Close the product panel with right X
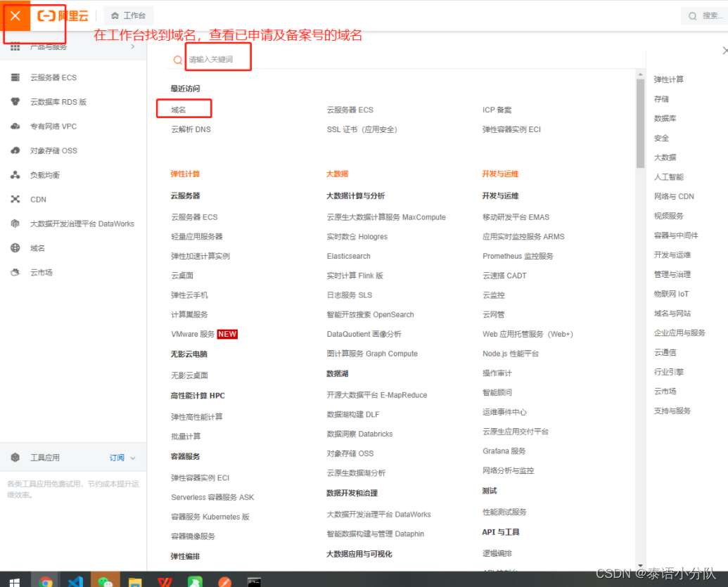 724,50
